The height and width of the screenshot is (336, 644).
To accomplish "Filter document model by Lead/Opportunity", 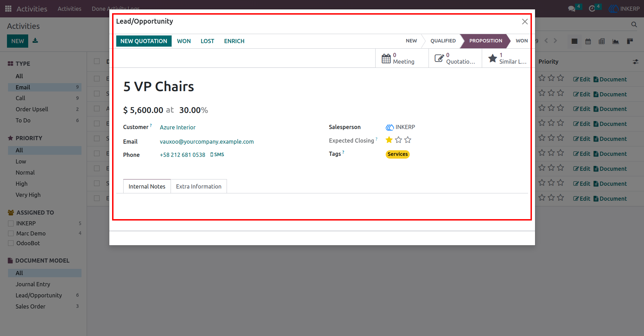I will pos(45,295).
